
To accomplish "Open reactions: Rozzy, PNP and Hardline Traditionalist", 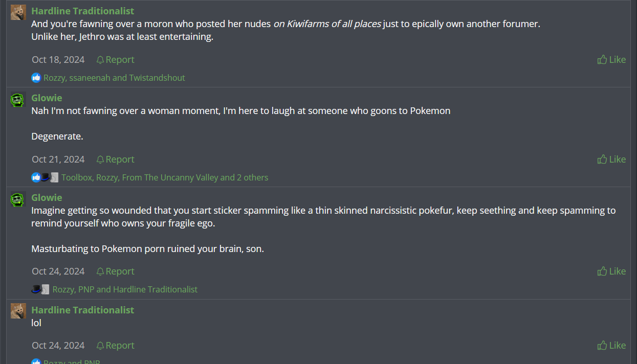I will (125, 289).
